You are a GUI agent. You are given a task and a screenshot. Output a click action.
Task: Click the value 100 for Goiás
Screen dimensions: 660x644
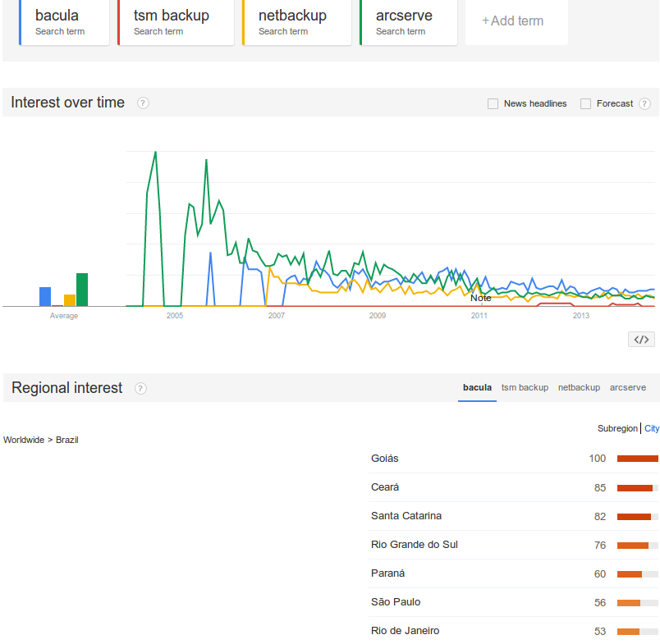pos(598,459)
